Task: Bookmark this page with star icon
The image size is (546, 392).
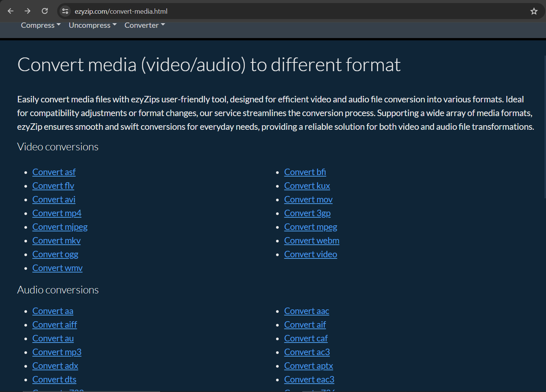Action: point(534,11)
